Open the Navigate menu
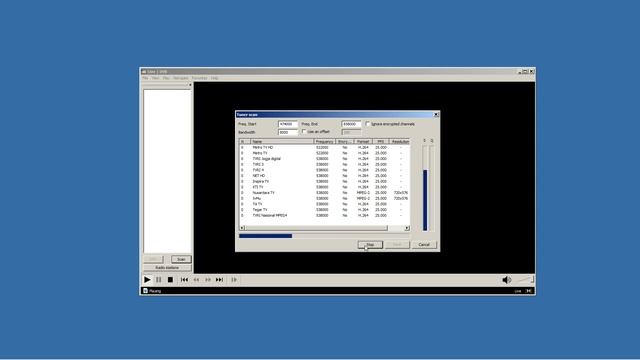 180,78
